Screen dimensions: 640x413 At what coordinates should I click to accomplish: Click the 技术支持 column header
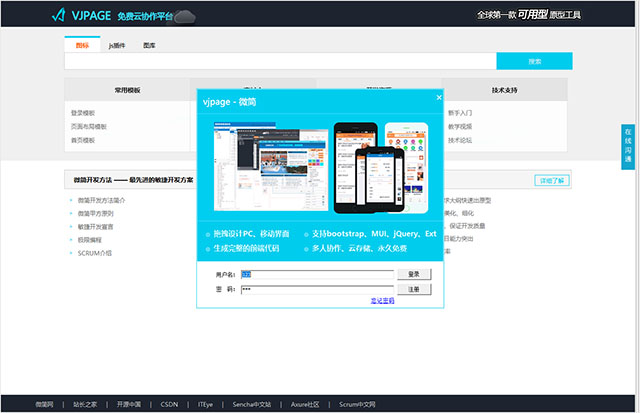point(504,90)
